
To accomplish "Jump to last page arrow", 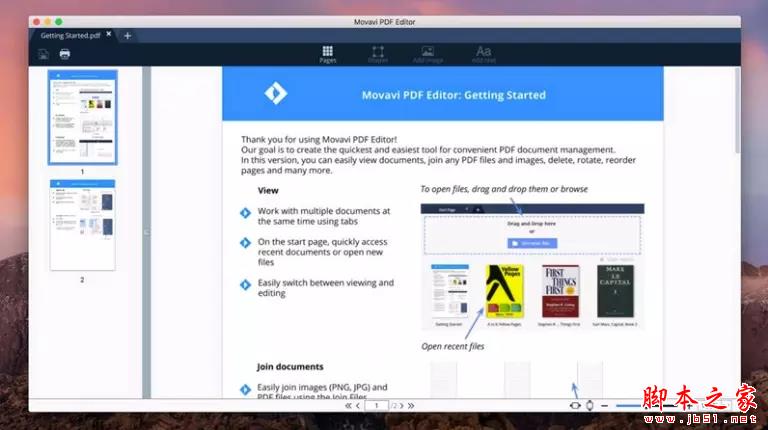I will point(411,406).
